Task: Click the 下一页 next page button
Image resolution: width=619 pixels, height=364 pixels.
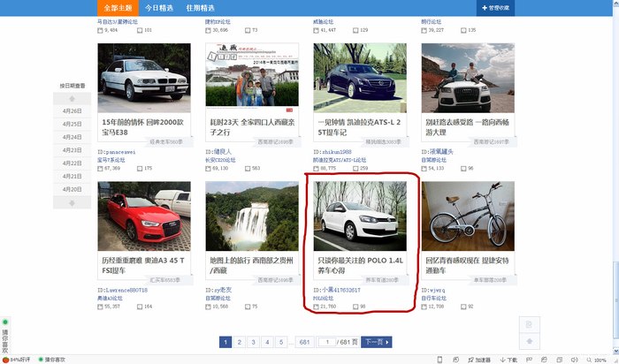Action: coord(376,342)
